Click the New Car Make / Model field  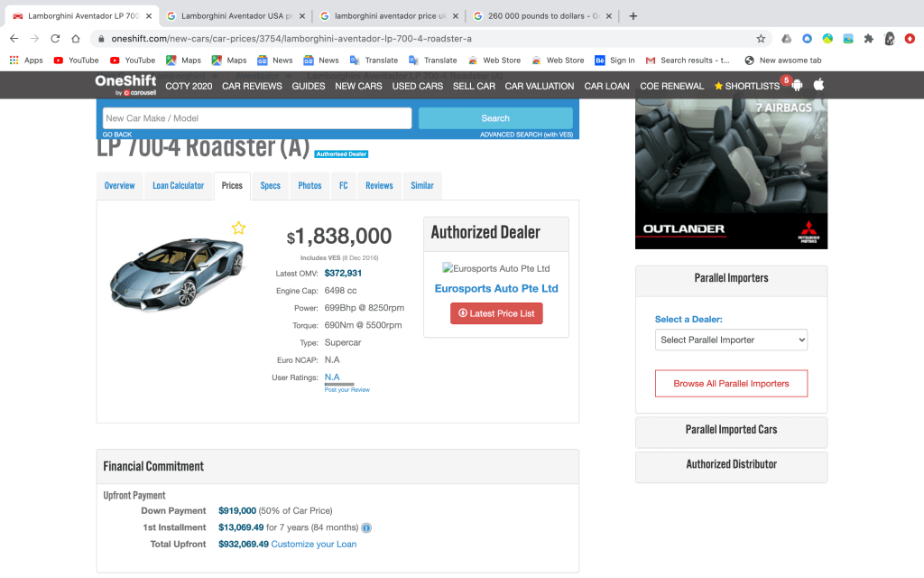256,118
